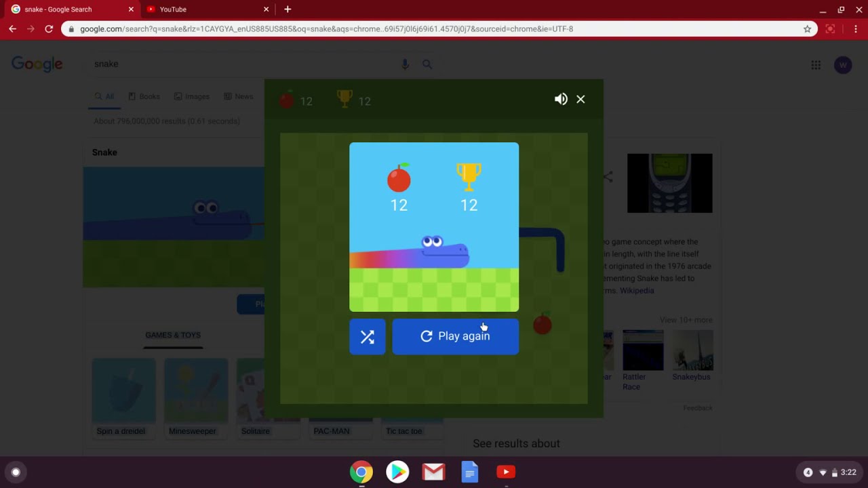Mute the Snake game sound
868x488 pixels.
tap(561, 99)
